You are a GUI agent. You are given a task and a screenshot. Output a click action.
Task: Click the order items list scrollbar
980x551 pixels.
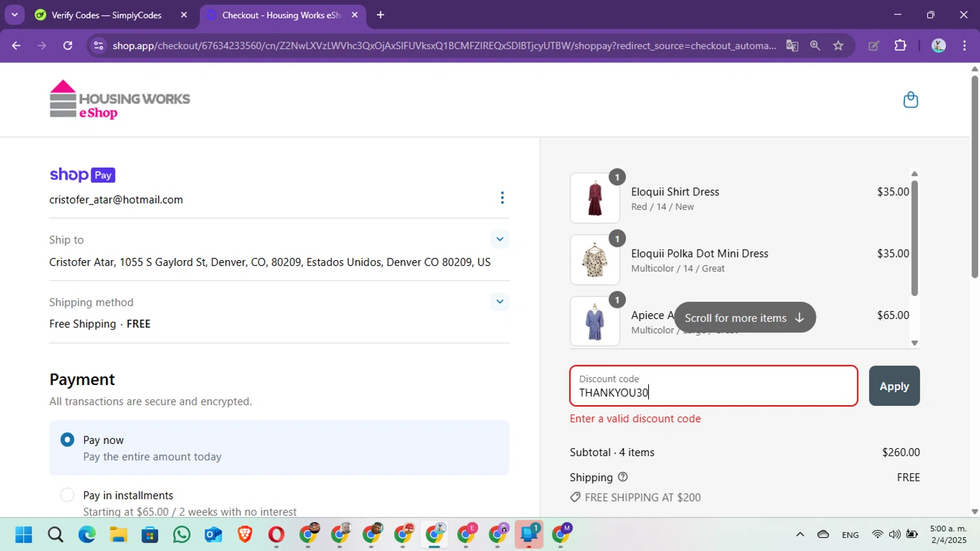tap(915, 238)
